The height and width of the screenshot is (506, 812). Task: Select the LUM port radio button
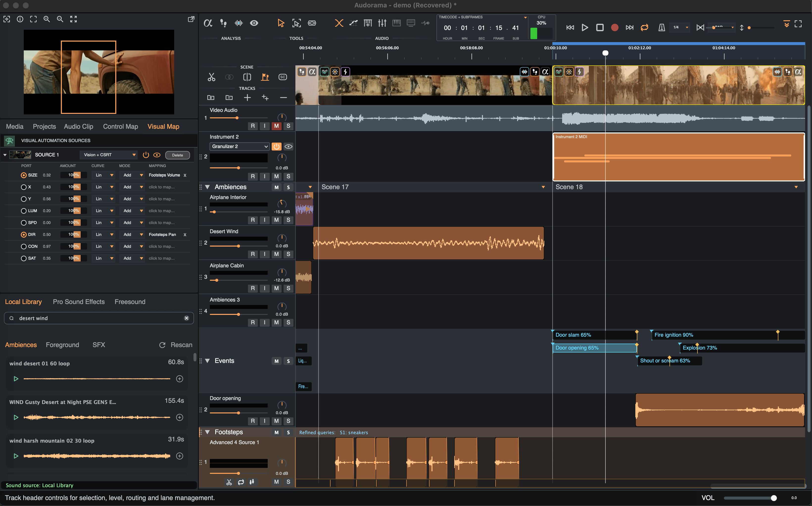[x=24, y=211]
